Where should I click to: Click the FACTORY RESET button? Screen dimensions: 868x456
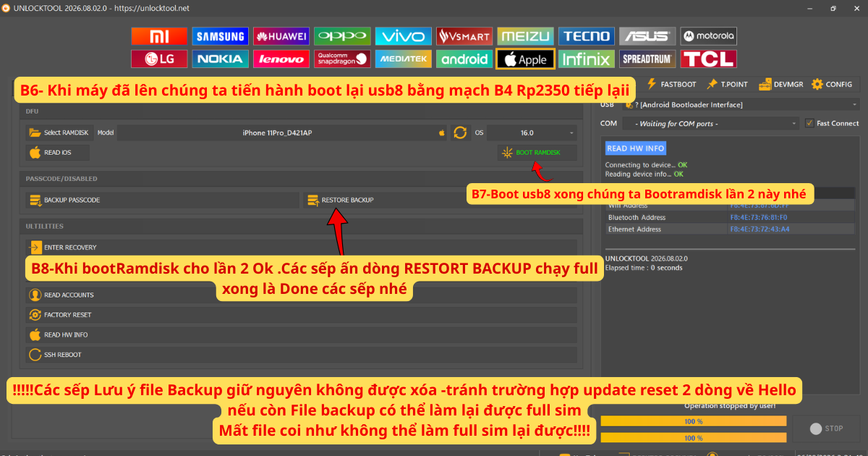pos(301,315)
